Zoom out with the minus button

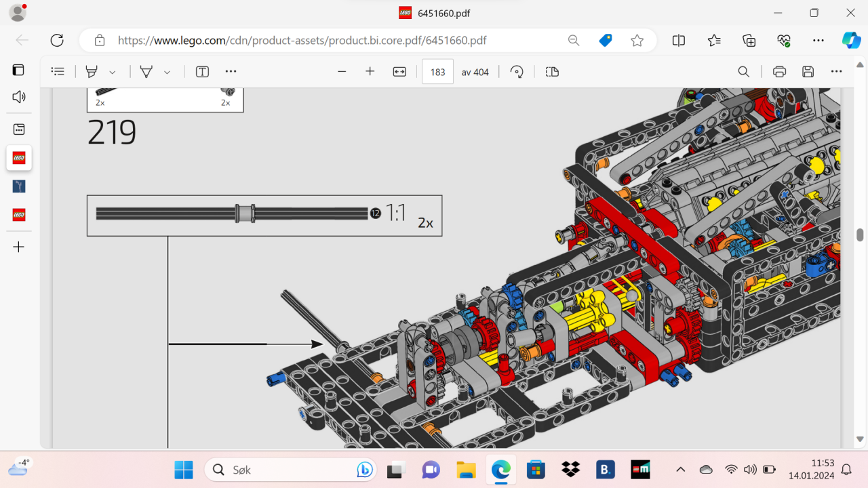coord(342,72)
